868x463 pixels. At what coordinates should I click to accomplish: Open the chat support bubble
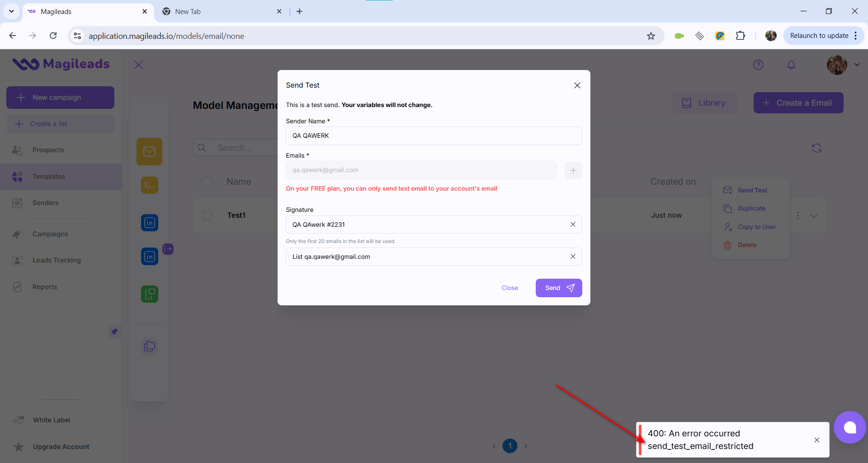click(x=849, y=427)
